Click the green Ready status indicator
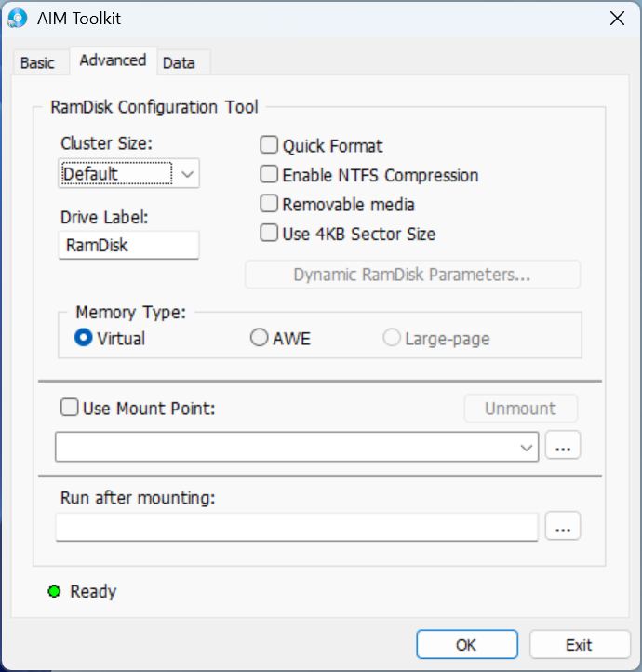This screenshot has height=672, width=642. (54, 591)
